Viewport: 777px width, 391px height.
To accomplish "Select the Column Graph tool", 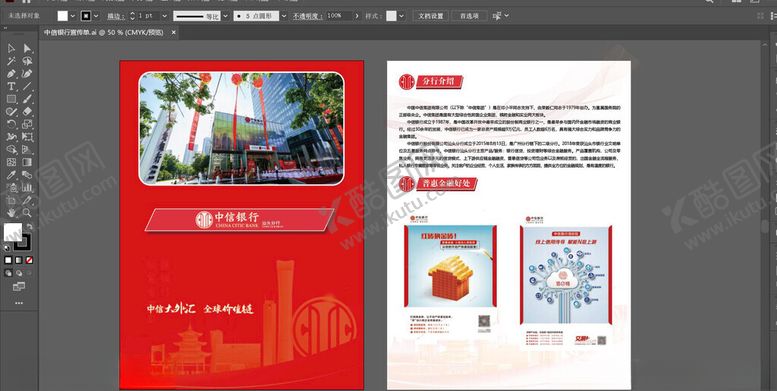I will (27, 188).
